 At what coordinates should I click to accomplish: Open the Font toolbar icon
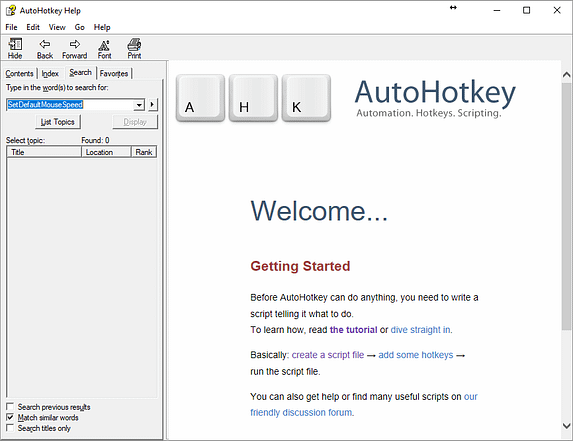coord(104,45)
